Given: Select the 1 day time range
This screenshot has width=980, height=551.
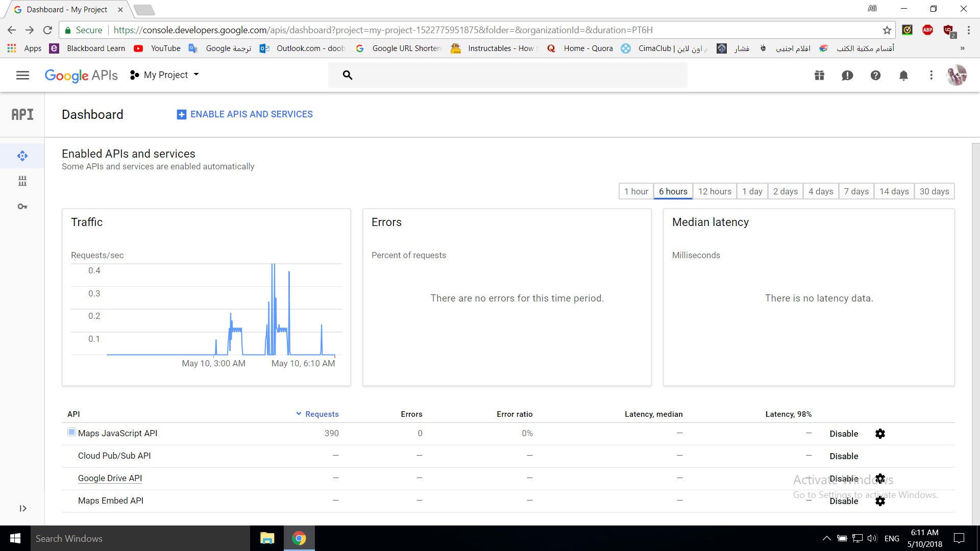Looking at the screenshot, I should [x=752, y=191].
